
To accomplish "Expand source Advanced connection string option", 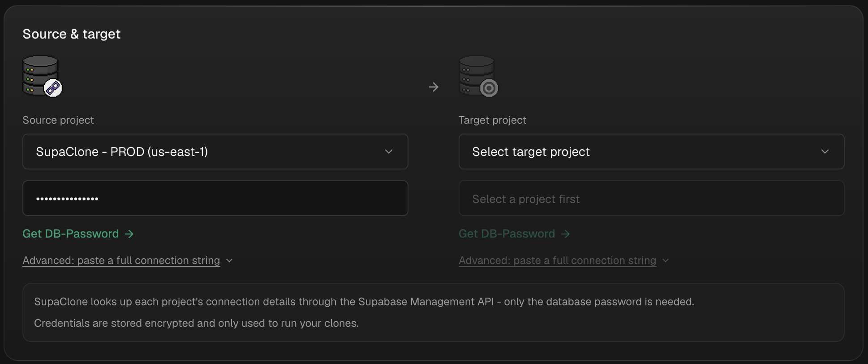I will point(128,260).
